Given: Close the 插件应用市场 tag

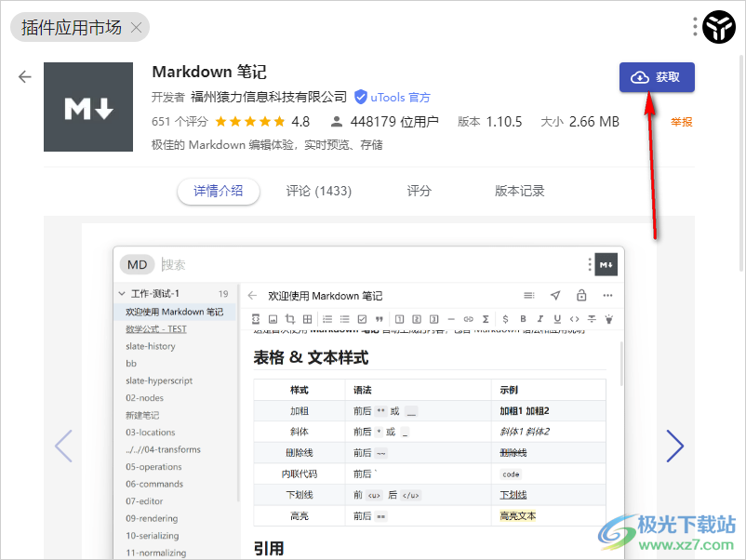Looking at the screenshot, I should click(x=136, y=28).
